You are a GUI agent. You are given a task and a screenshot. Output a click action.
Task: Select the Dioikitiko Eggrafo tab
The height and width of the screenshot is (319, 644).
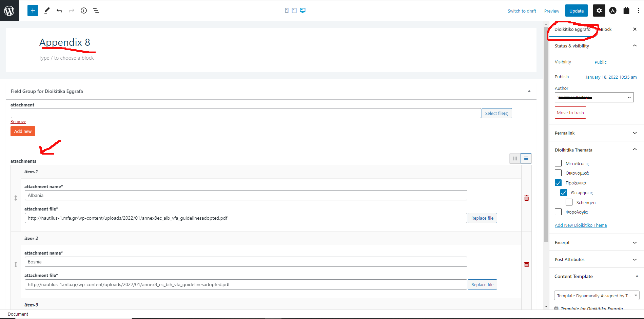click(x=572, y=29)
